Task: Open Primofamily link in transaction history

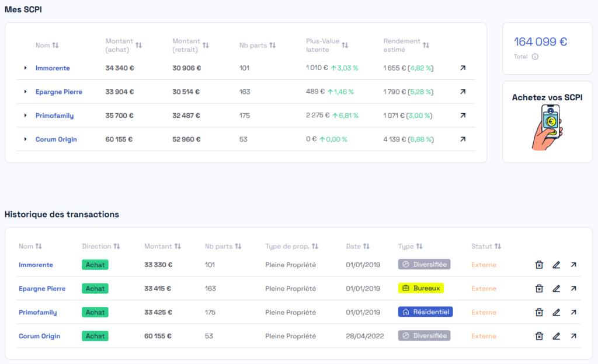Action: click(x=38, y=313)
